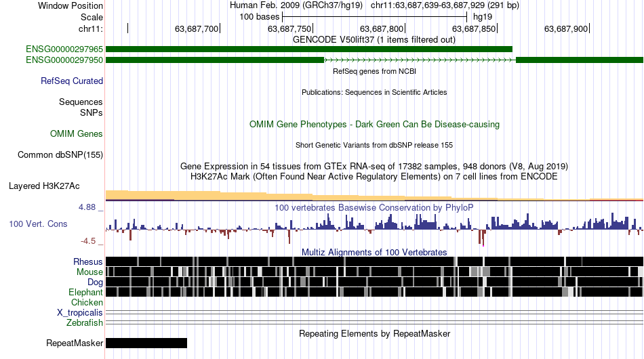Select the Elephant alignment row label
This screenshot has width=644, height=359.
pos(85,292)
